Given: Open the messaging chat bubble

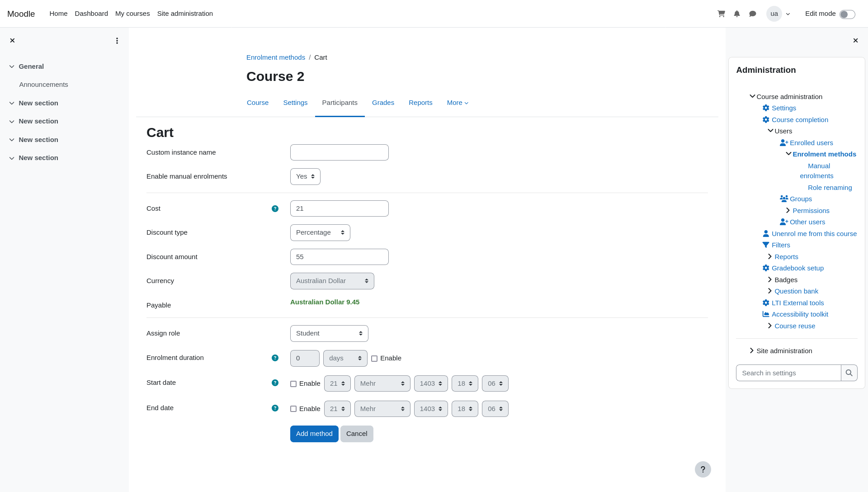Looking at the screenshot, I should [753, 14].
